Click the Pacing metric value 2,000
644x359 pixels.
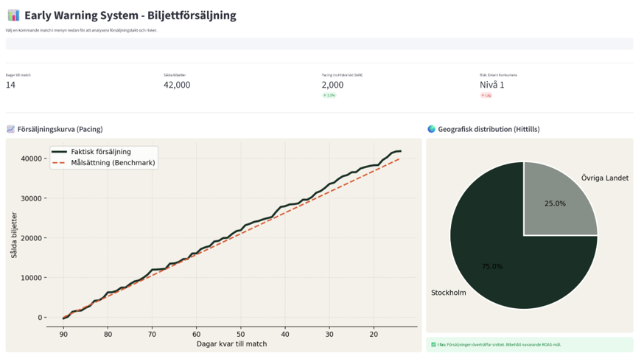(332, 85)
